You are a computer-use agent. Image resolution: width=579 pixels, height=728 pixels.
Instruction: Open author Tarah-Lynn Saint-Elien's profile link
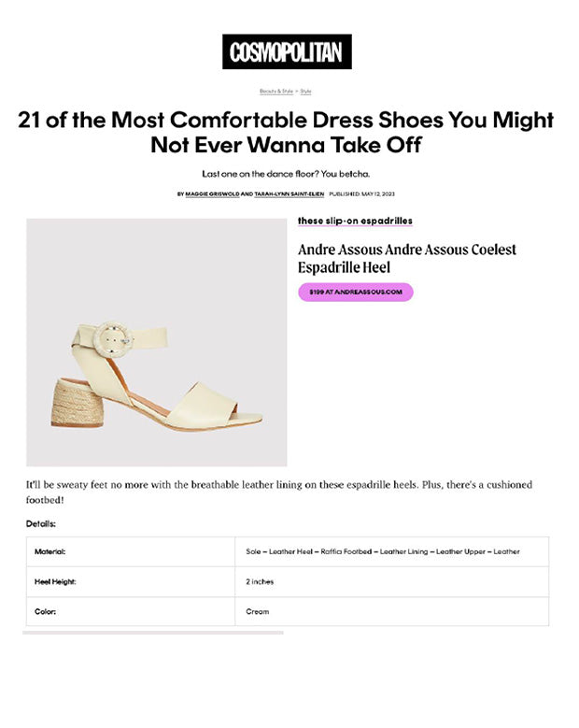[x=289, y=194]
